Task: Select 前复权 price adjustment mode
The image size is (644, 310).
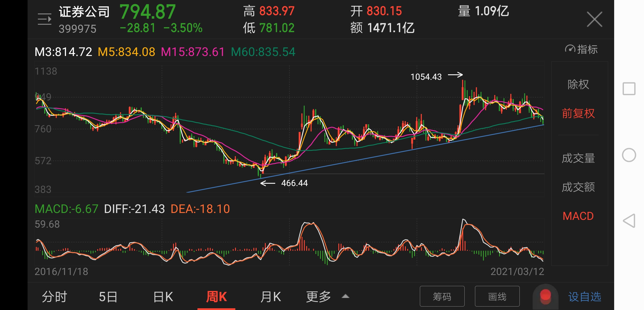Action: pos(578,113)
